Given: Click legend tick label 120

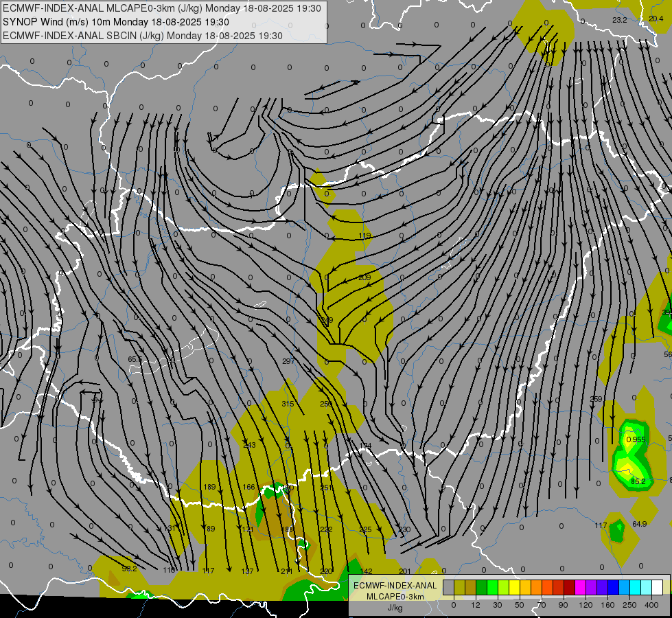Looking at the screenshot, I should coord(586,605).
